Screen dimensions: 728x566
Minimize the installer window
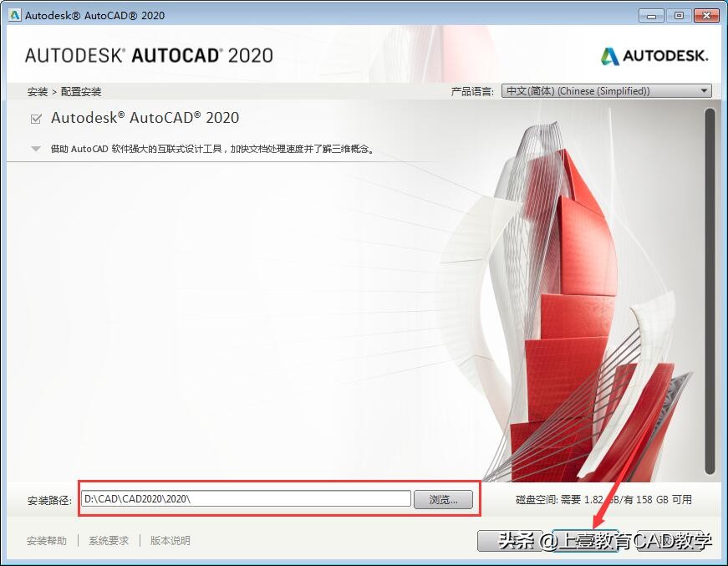pos(649,14)
